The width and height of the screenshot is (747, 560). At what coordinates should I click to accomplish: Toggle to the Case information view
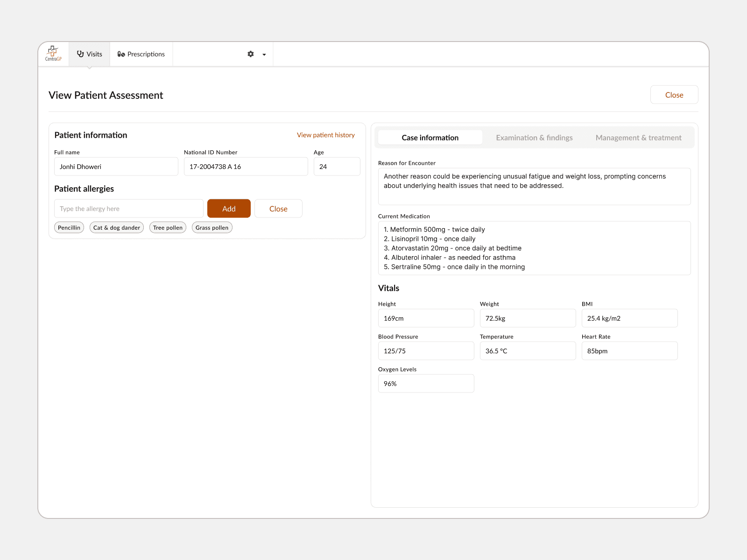(x=430, y=137)
